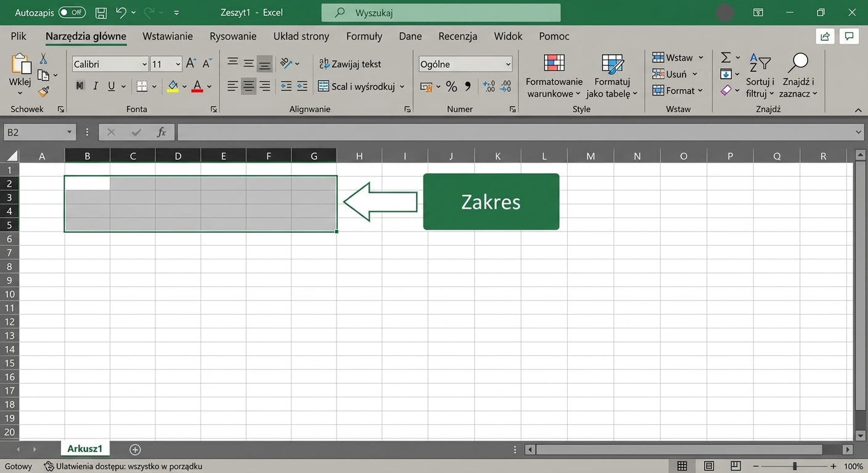Open the Ogólne number format dropdown
868x473 pixels.
508,64
